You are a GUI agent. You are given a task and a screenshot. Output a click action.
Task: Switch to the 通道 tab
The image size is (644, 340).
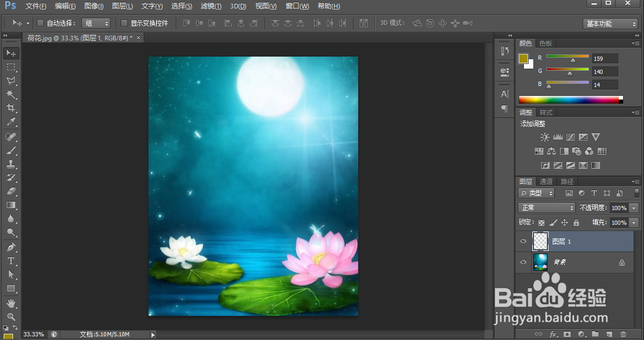point(546,181)
